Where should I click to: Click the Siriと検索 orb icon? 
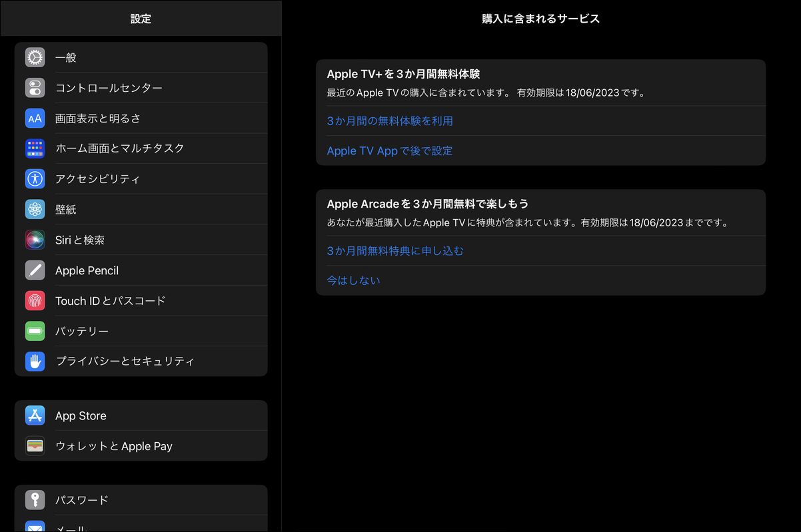pyautogui.click(x=35, y=240)
